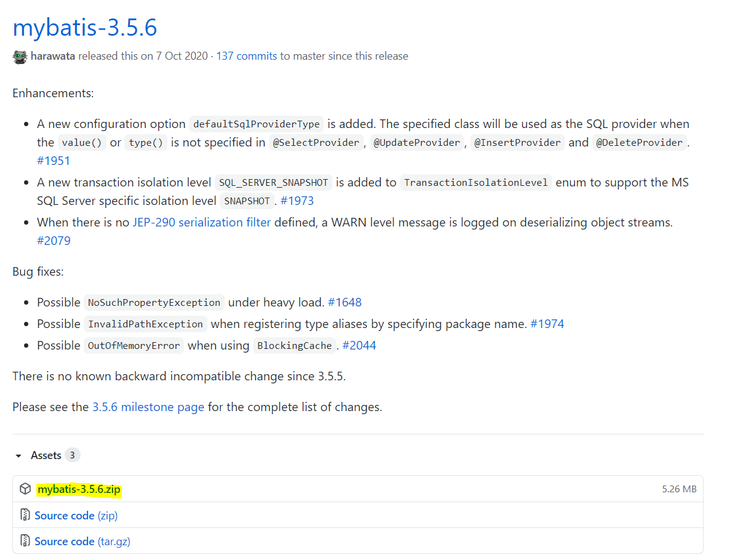
Task: Click harawata's avatar icon
Action: tap(20, 57)
